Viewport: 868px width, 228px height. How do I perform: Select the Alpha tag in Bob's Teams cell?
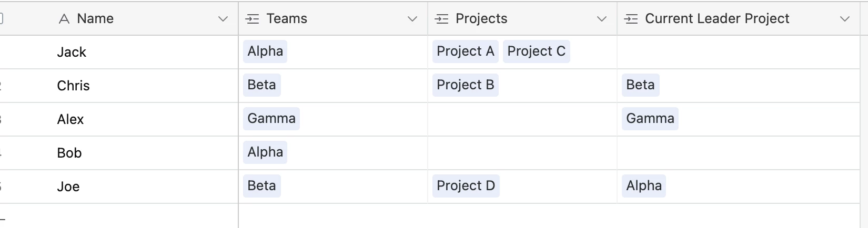(265, 152)
